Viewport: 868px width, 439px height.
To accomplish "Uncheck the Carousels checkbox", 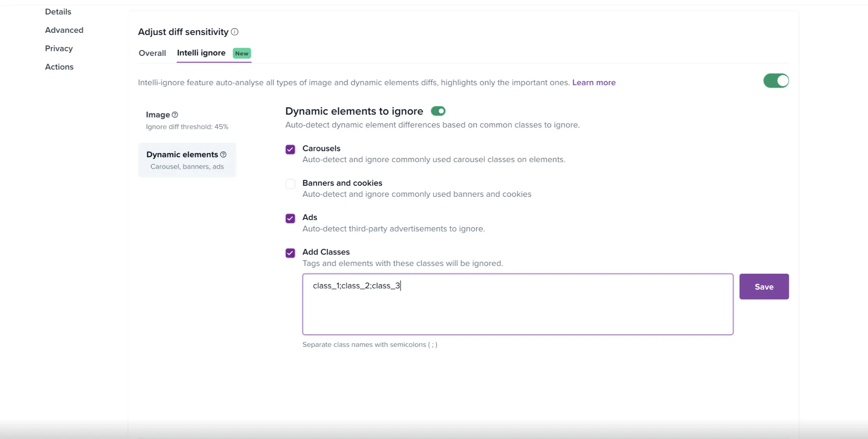I will 290,150.
